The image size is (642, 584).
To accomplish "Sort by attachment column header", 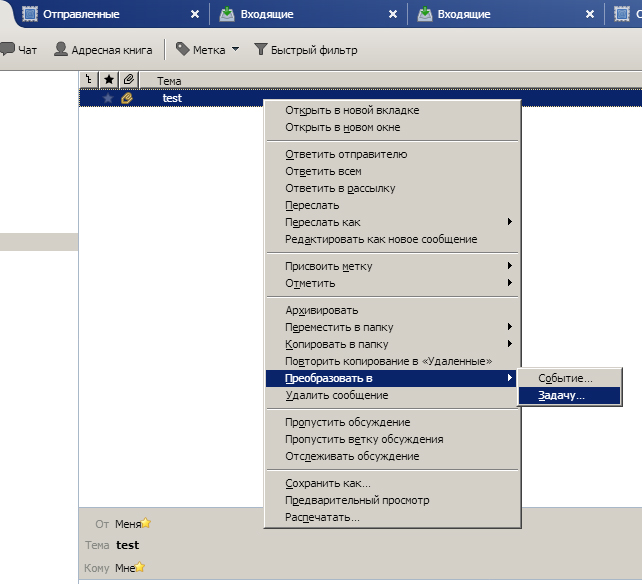I will [129, 79].
